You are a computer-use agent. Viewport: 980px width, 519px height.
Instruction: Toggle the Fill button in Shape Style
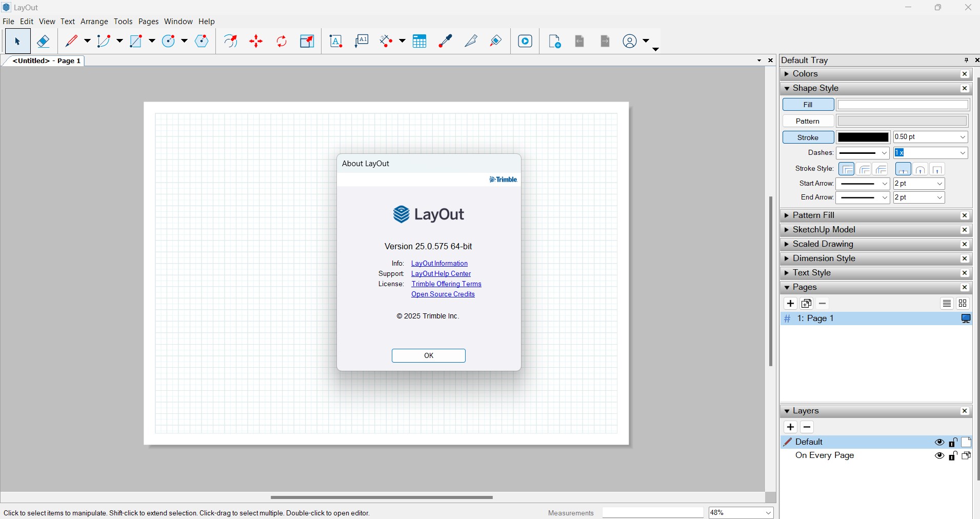(808, 105)
